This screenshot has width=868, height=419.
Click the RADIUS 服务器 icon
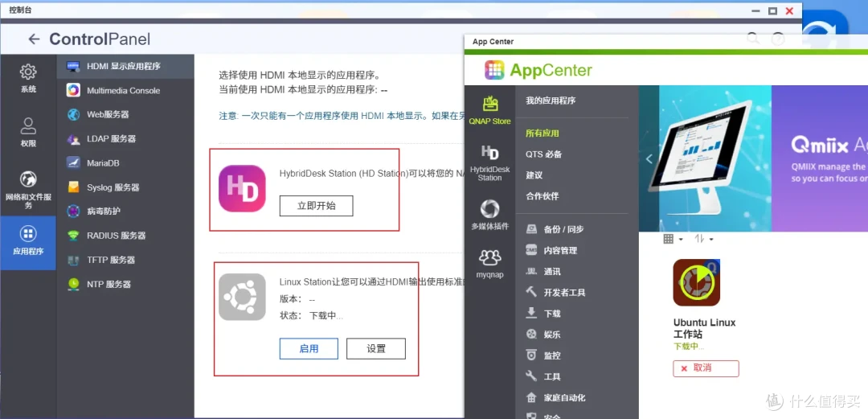click(73, 236)
